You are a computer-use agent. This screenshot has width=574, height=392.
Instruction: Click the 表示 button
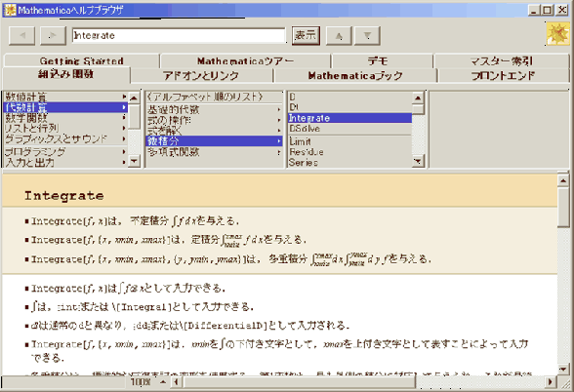click(x=306, y=35)
